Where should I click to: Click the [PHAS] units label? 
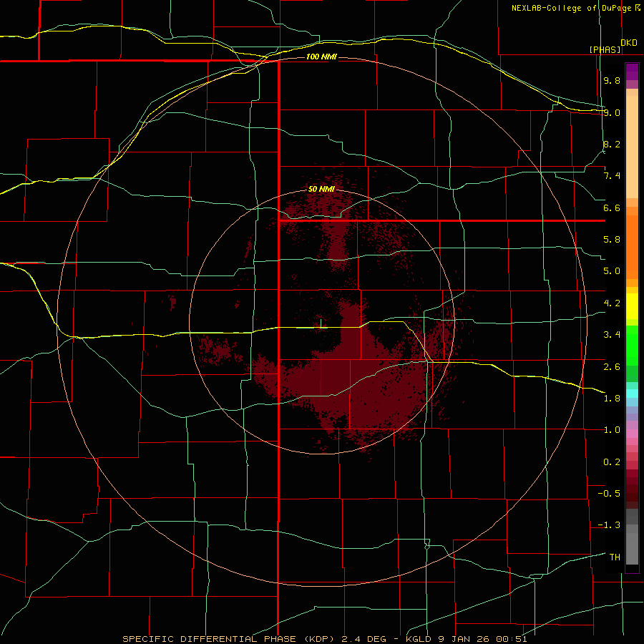[605, 49]
